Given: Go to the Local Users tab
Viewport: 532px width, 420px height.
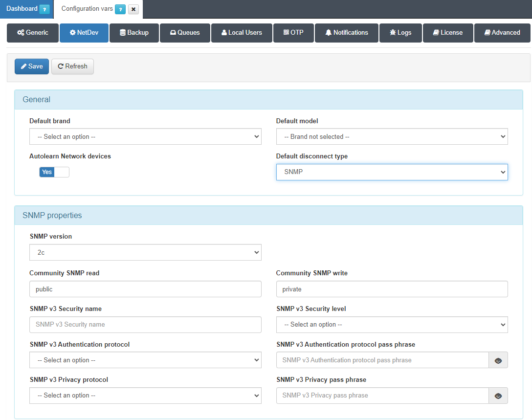Looking at the screenshot, I should pos(242,33).
